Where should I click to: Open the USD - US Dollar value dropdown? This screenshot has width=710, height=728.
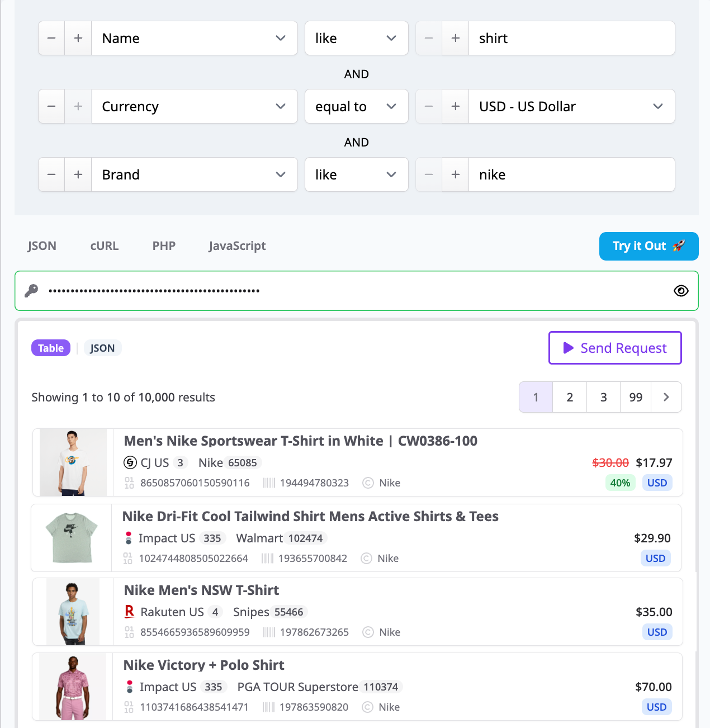572,106
